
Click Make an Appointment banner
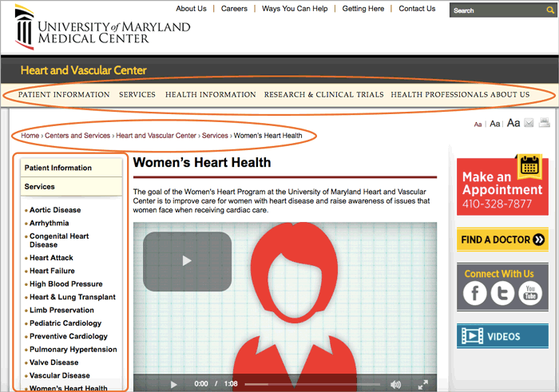point(502,187)
